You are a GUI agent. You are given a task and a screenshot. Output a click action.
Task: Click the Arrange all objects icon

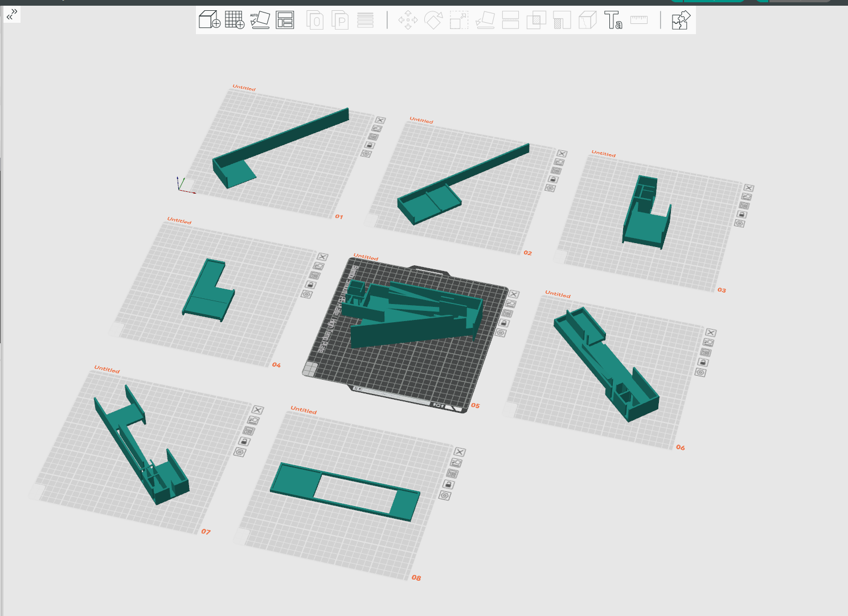pyautogui.click(x=285, y=20)
